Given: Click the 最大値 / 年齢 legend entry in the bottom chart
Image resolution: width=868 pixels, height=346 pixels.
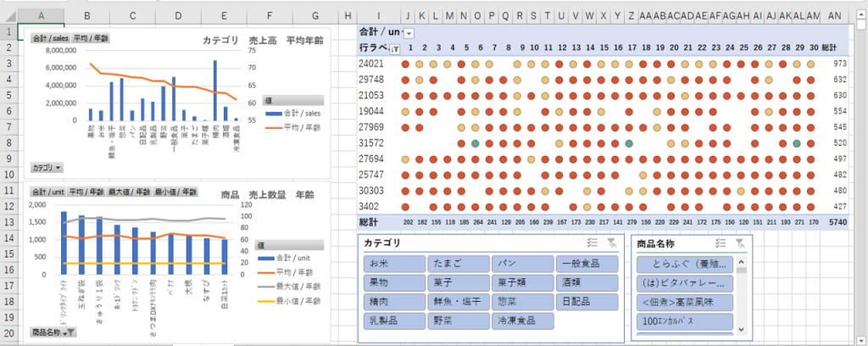Looking at the screenshot, I should point(290,286).
